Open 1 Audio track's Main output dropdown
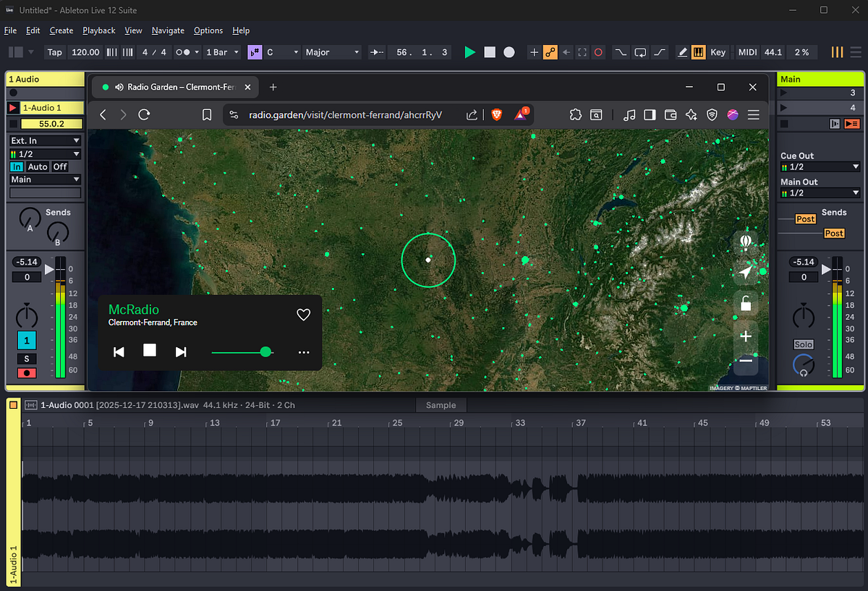 pyautogui.click(x=45, y=179)
